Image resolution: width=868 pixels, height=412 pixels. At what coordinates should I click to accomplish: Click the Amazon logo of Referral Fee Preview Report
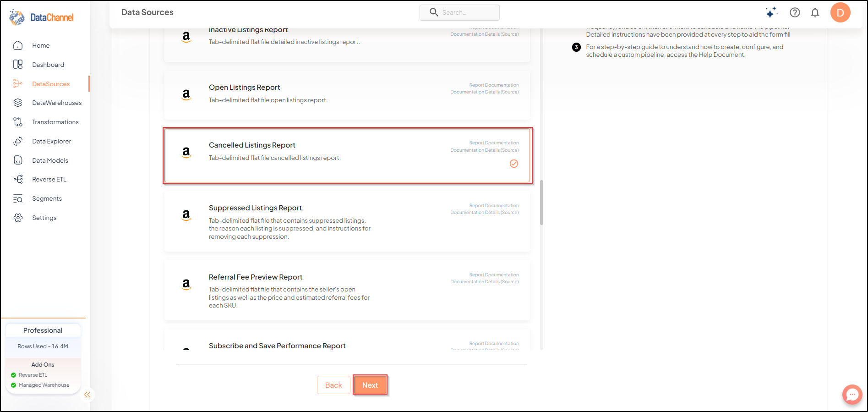coord(186,284)
